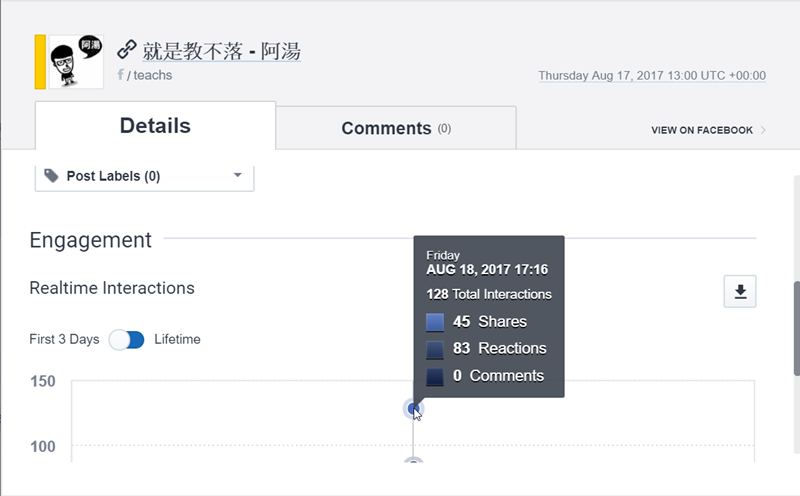Click the Post Labels dropdown arrow

(x=238, y=176)
